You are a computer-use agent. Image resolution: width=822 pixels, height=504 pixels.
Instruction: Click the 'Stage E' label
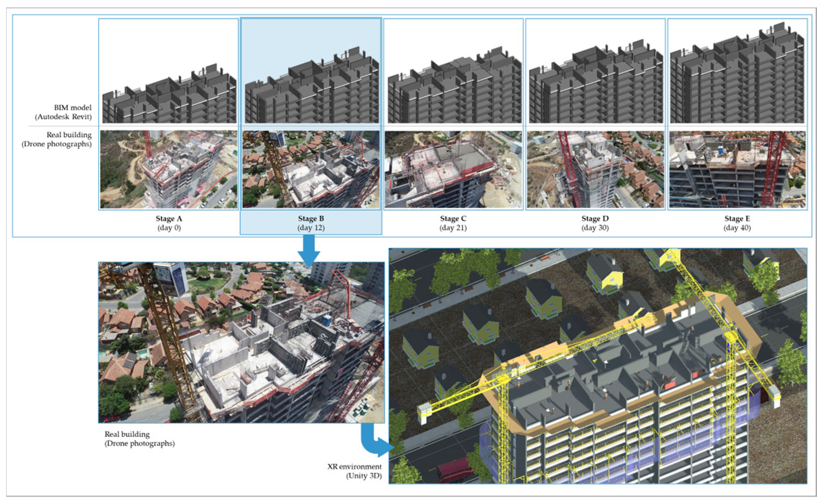click(737, 219)
